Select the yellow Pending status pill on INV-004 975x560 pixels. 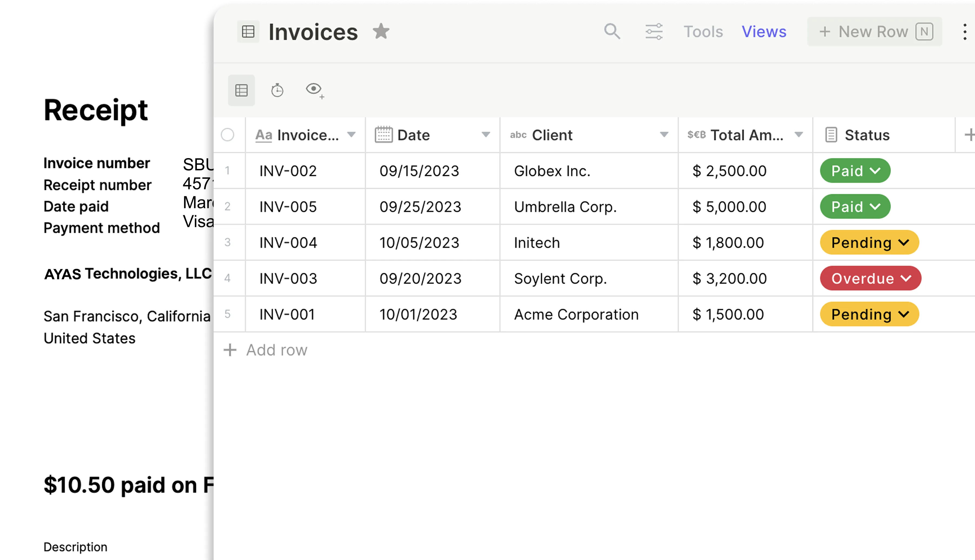[869, 242]
